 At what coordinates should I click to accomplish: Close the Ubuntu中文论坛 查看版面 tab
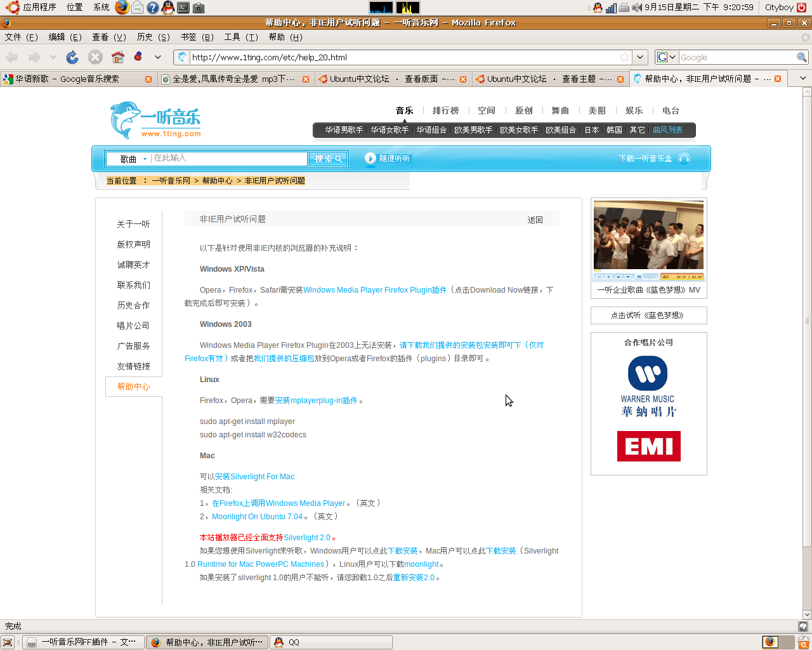click(x=463, y=79)
